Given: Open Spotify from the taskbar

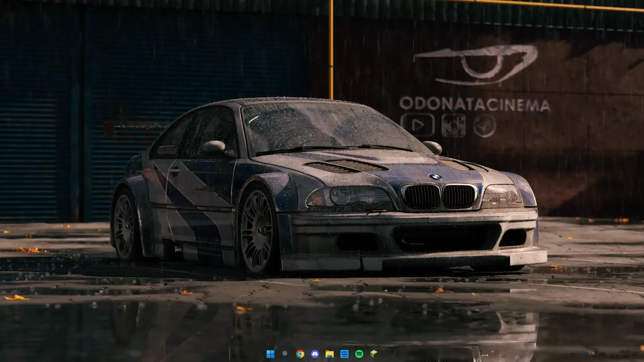Looking at the screenshot, I should 359,354.
